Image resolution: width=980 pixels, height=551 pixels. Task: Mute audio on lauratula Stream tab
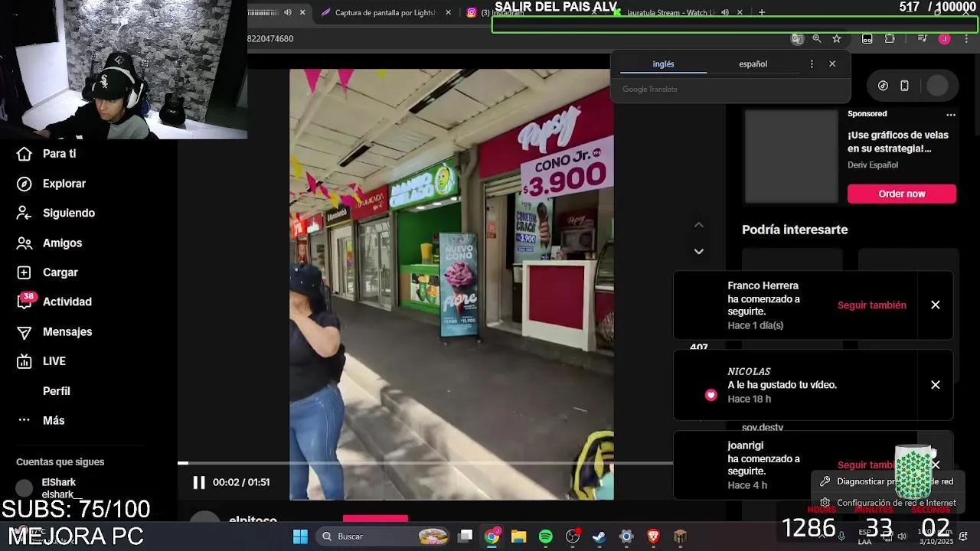coord(725,13)
